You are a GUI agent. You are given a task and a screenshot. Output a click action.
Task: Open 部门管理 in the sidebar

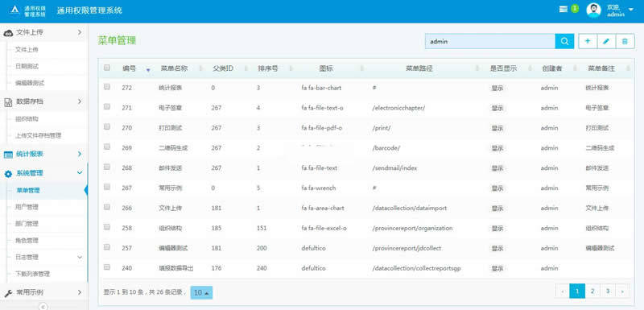click(27, 224)
